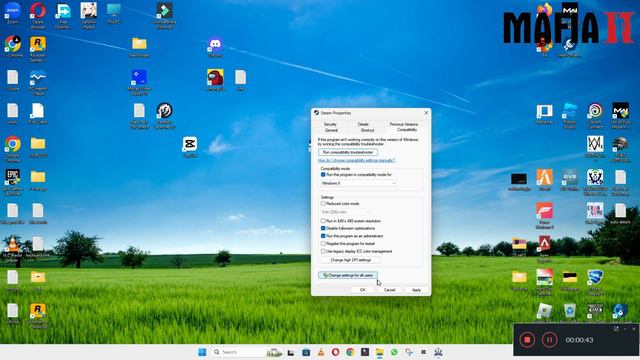Image resolution: width=640 pixels, height=360 pixels.
Task: Expand the Windows 8 compatibility mode dropdown
Action: point(358,183)
